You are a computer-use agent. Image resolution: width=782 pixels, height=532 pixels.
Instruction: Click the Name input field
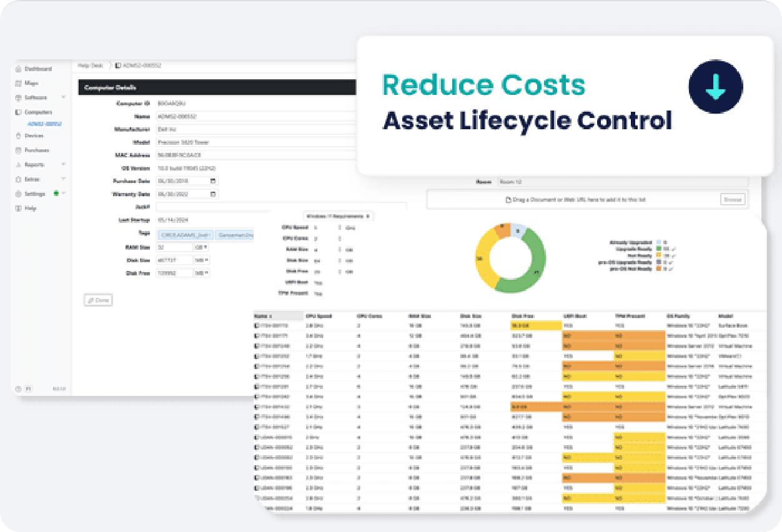coord(256,116)
